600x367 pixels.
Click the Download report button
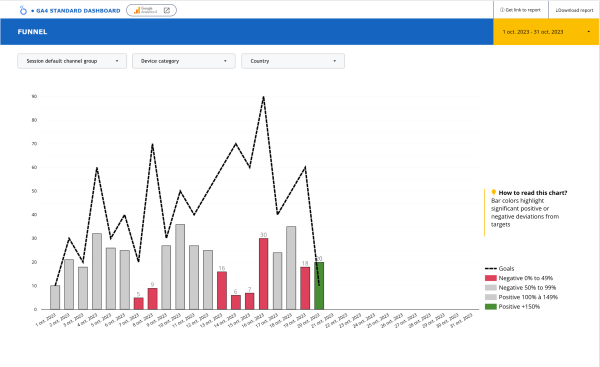click(x=574, y=10)
